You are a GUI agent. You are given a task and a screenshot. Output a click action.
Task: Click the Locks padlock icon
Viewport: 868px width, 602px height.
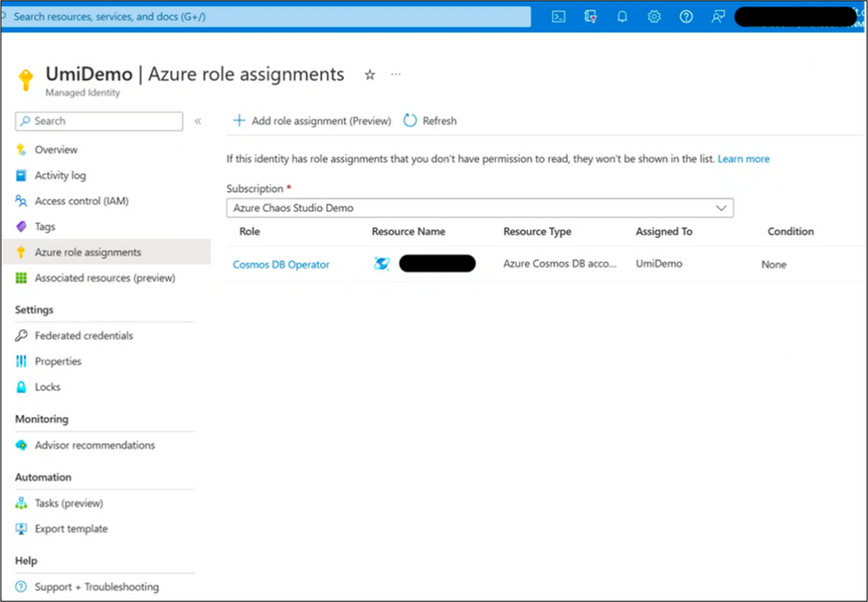coord(21,387)
